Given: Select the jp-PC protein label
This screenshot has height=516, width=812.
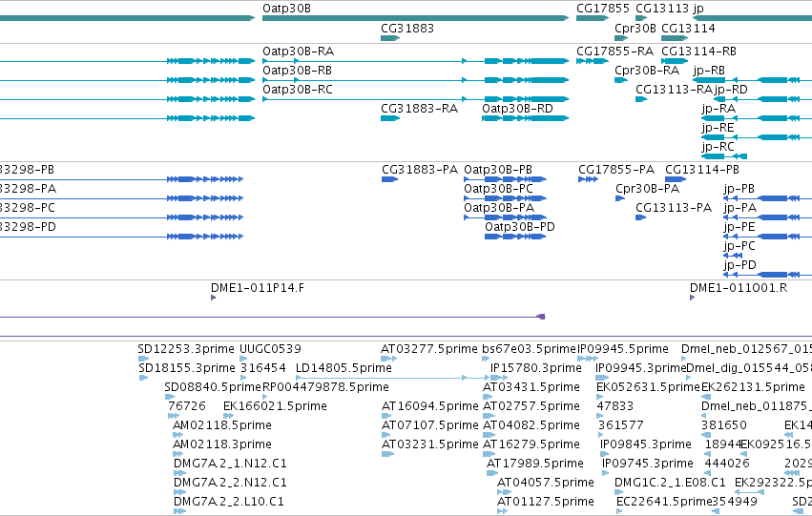Looking at the screenshot, I should tap(739, 246).
